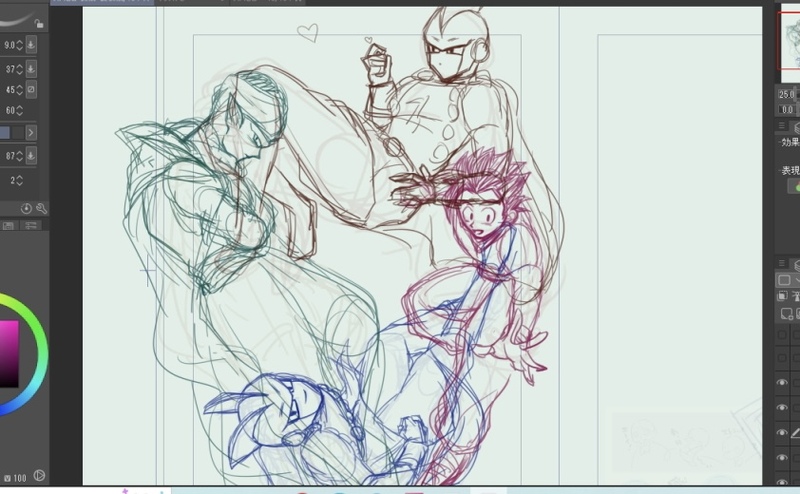
Task: Adjust the stepper arrows next to value 37
Action: pos(19,69)
